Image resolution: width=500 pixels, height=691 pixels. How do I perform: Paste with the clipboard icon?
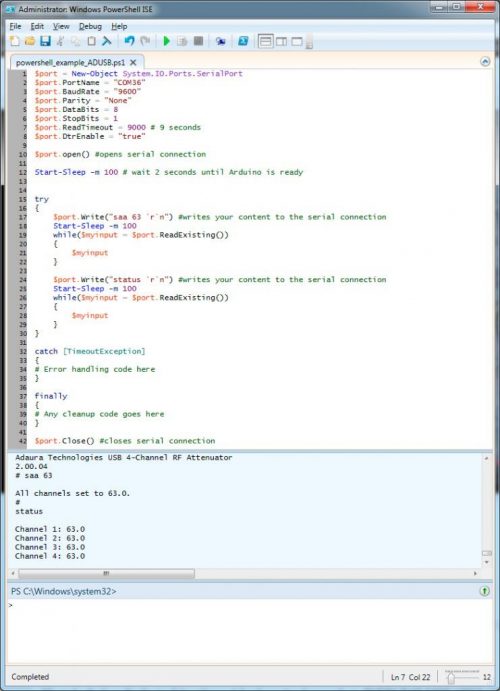(91, 41)
